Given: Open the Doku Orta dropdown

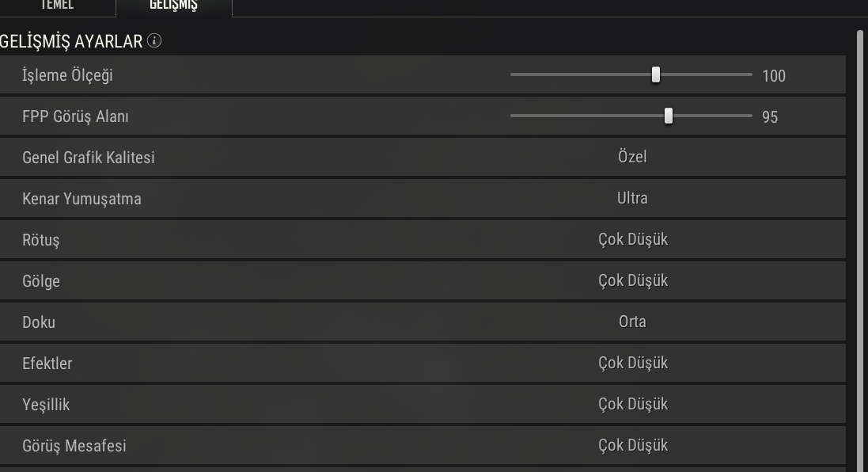Looking at the screenshot, I should click(x=632, y=322).
